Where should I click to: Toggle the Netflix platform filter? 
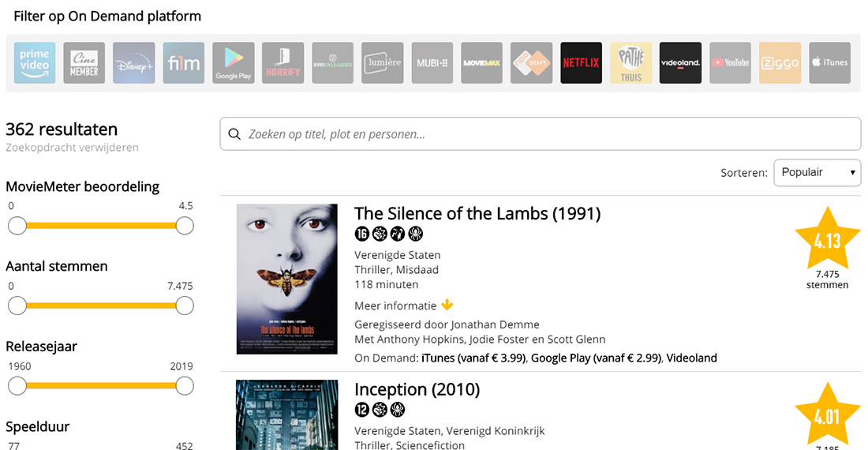pyautogui.click(x=581, y=63)
